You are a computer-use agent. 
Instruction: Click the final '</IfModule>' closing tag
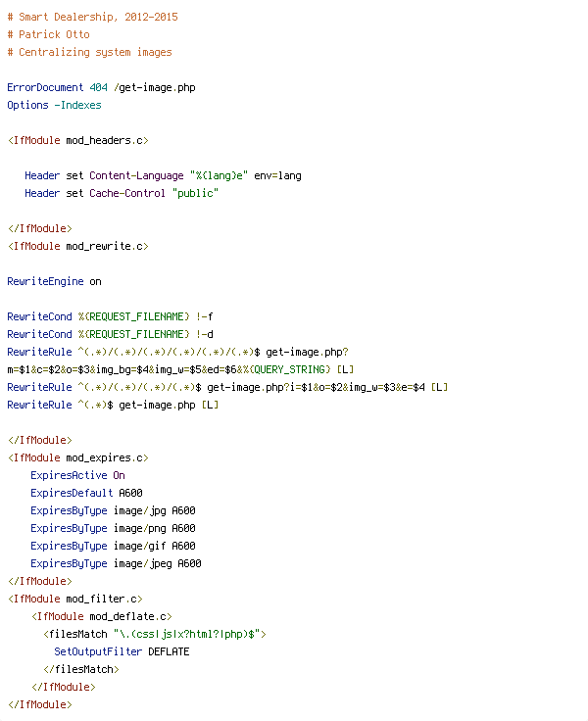coord(39,705)
